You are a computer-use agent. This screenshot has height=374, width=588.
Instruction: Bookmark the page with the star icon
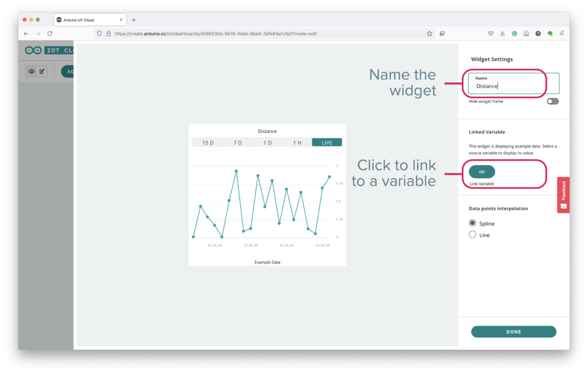430,34
